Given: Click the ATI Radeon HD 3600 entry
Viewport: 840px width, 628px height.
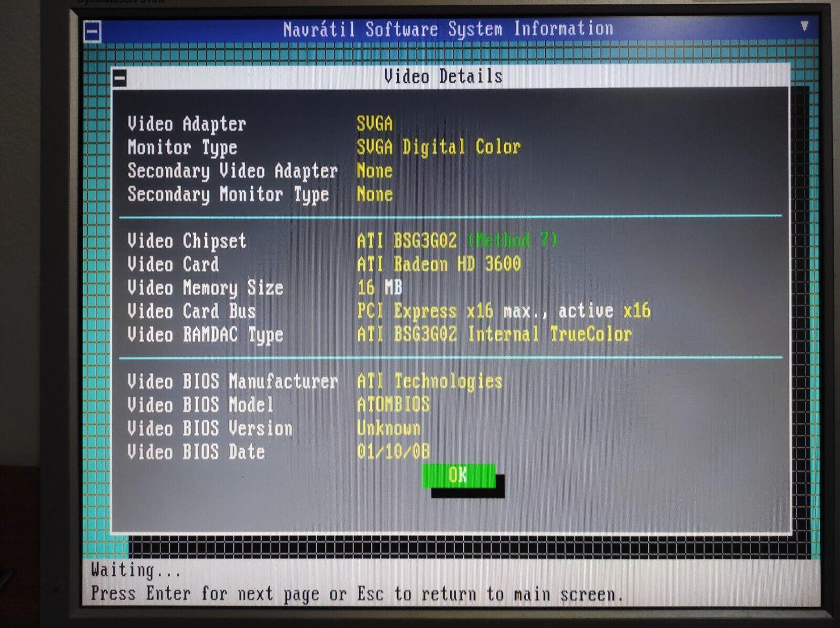Looking at the screenshot, I should [439, 264].
